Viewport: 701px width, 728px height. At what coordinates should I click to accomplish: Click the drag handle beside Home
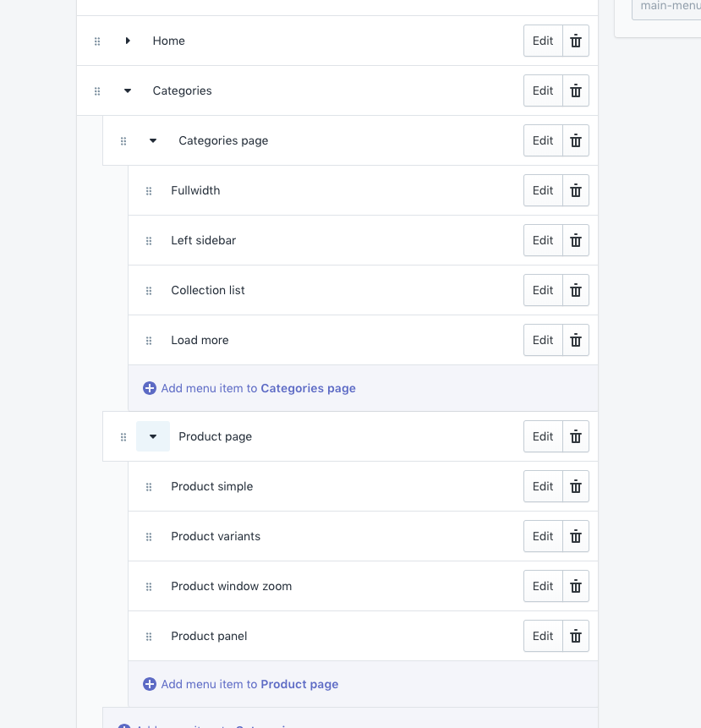97,41
